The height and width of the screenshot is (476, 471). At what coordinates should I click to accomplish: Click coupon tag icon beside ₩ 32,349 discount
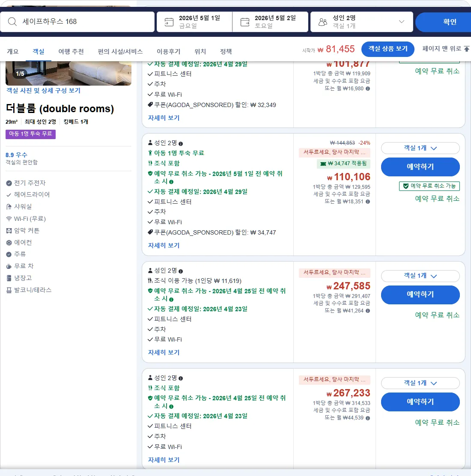click(150, 105)
